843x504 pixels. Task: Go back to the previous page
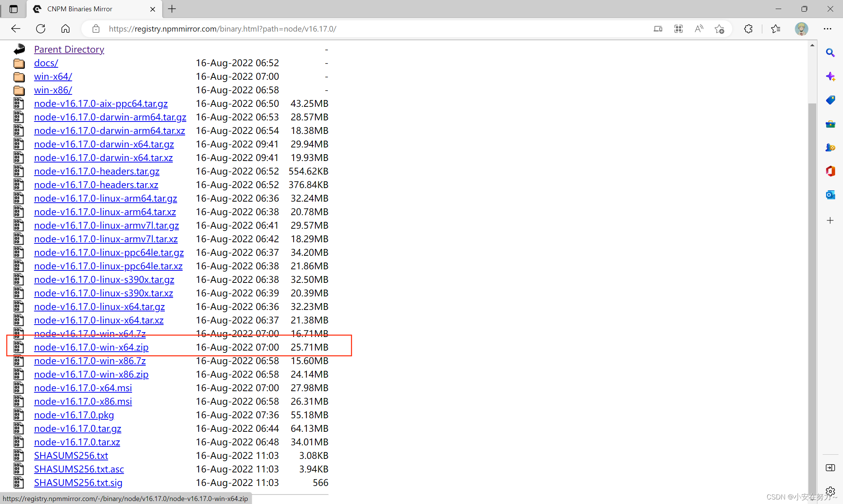16,29
